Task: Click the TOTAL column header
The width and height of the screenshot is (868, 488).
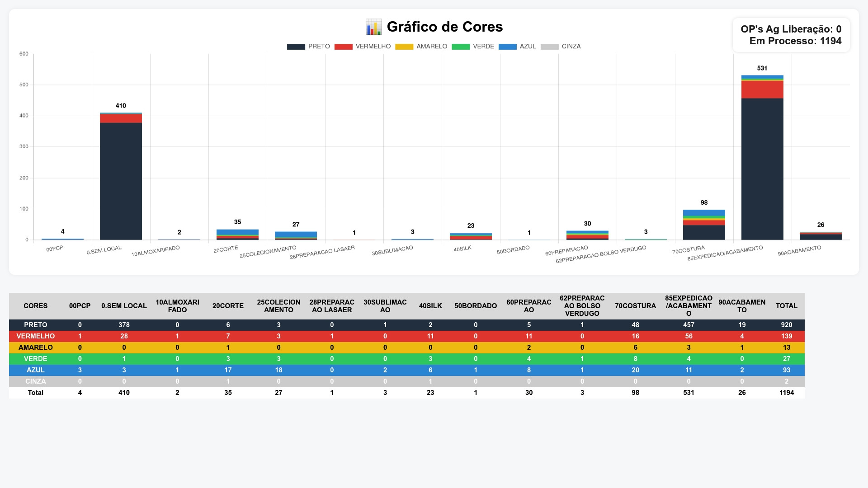Action: click(786, 306)
